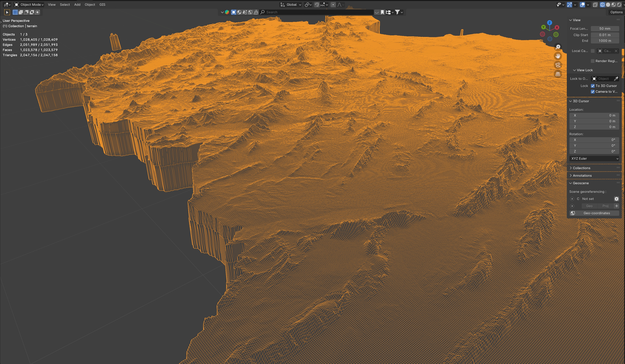Uncheck Lock To 3D Cursor
Image resolution: width=625 pixels, height=364 pixels.
(x=593, y=86)
